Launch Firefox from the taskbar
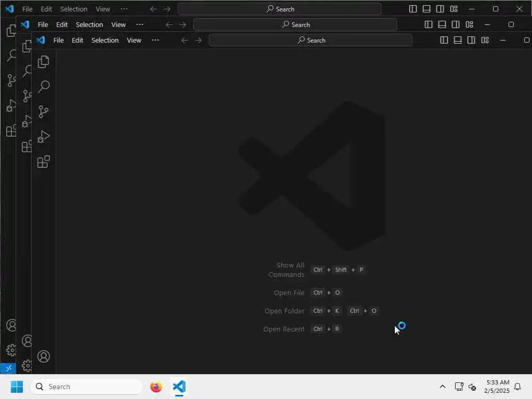 coord(156,387)
